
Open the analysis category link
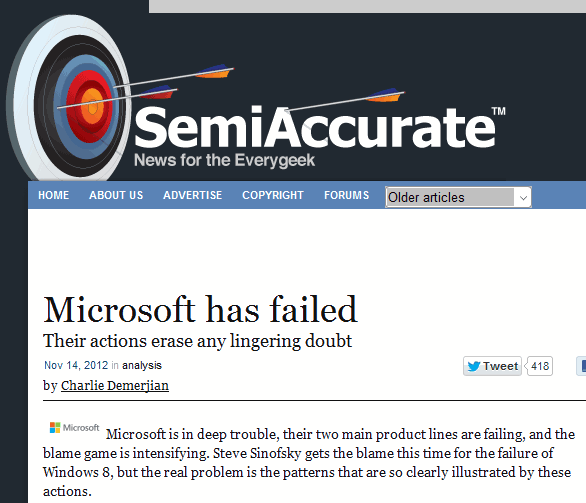point(142,365)
